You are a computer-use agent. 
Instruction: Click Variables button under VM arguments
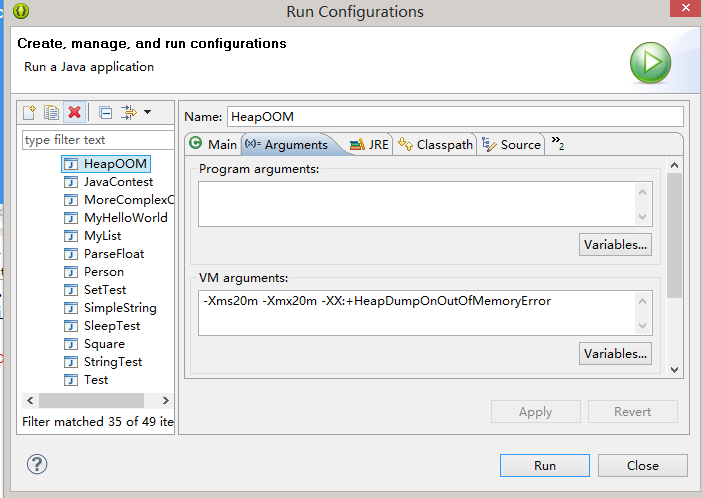[615, 354]
